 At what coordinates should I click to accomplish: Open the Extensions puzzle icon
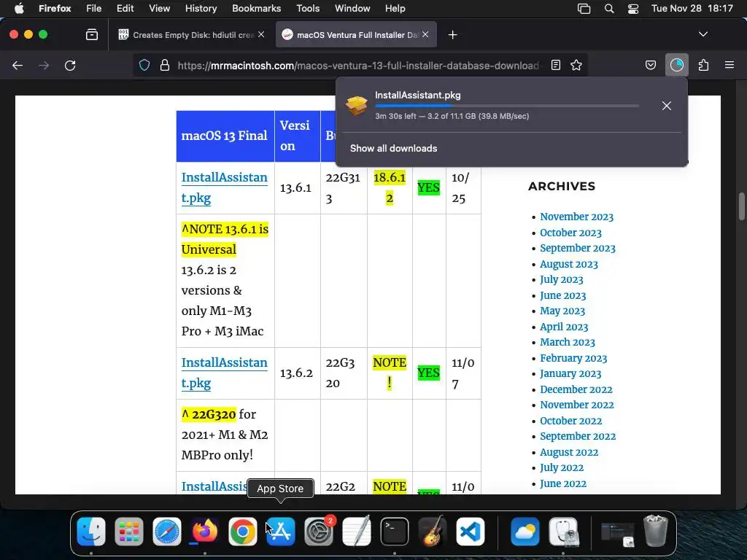coord(704,65)
